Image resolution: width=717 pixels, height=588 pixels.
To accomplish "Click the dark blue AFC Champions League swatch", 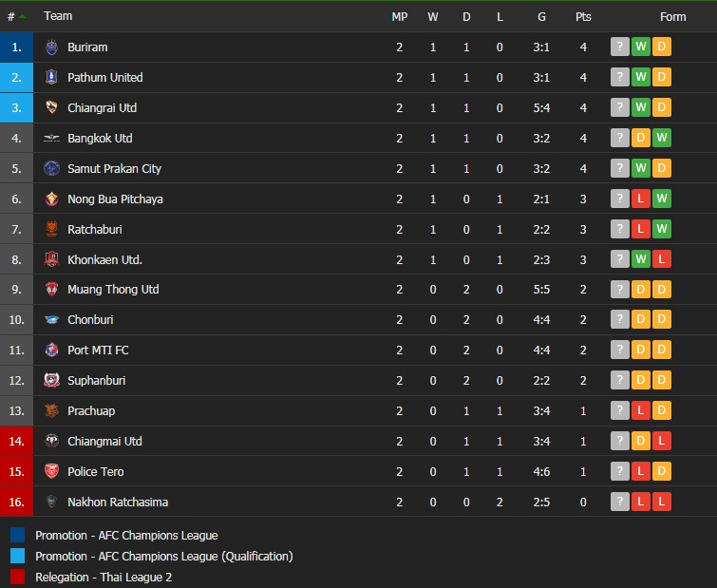I will 18,535.
